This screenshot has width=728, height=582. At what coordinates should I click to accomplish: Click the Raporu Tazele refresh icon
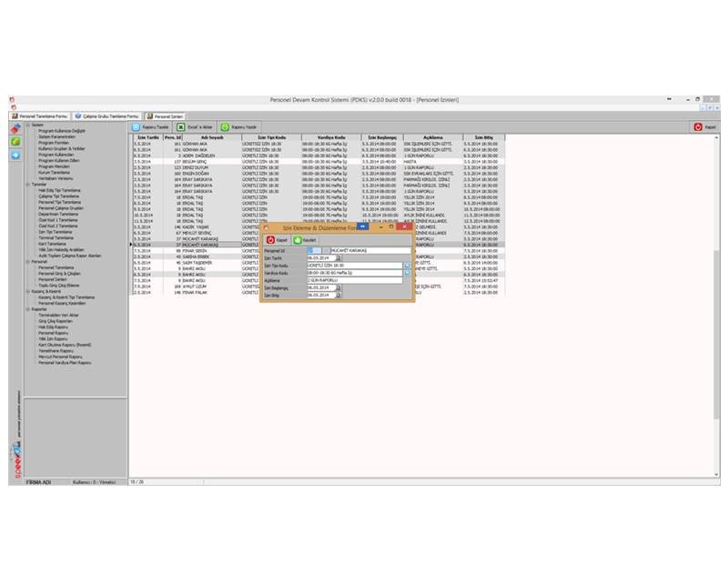pos(136,127)
